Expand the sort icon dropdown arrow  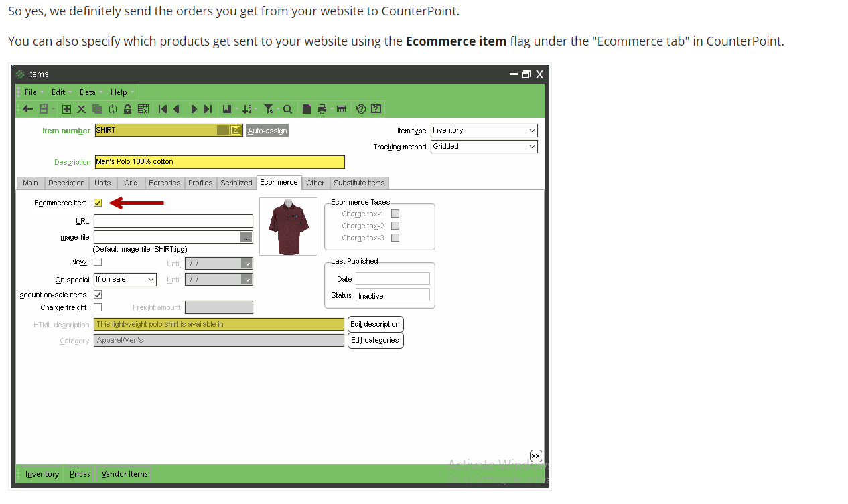[x=256, y=109]
